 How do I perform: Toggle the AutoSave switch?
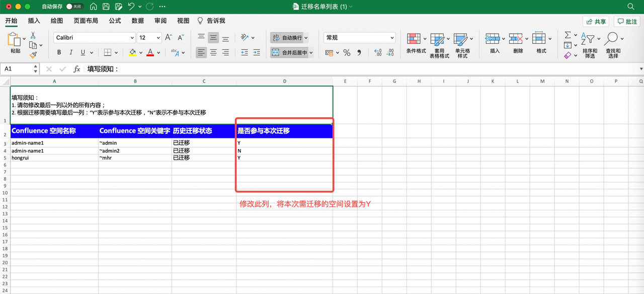(x=75, y=7)
